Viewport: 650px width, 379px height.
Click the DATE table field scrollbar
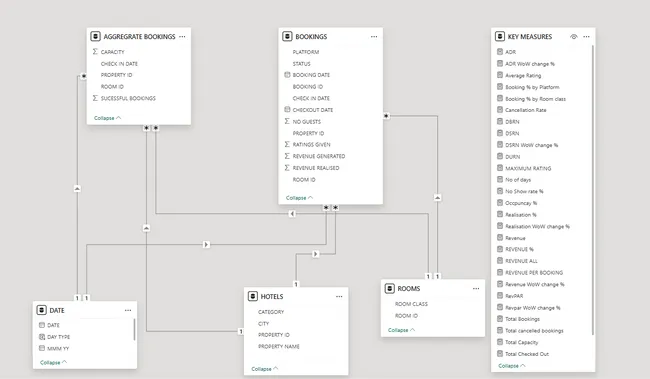[x=134, y=329]
